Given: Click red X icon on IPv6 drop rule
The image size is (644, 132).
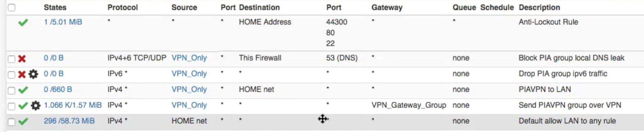Looking at the screenshot, I should 22,74.
